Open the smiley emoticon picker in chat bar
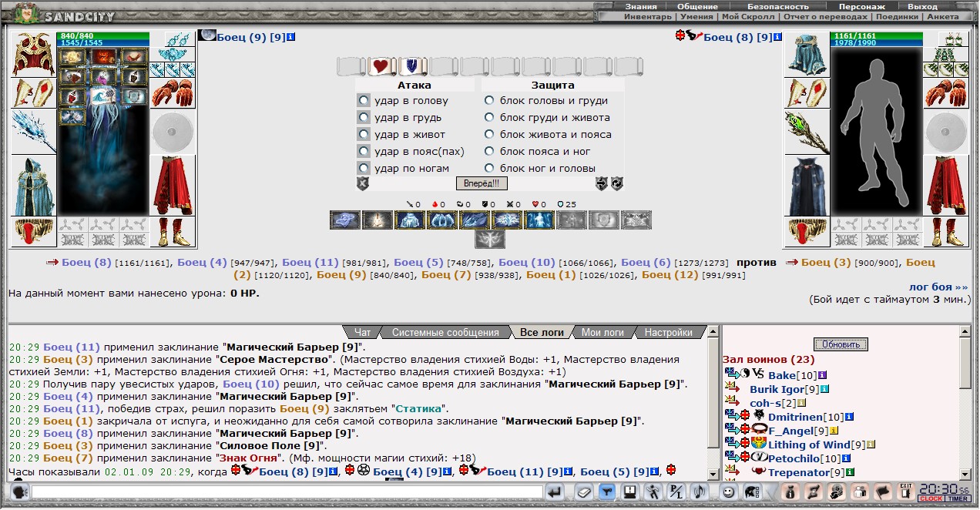The height and width of the screenshot is (510, 980). (x=727, y=492)
